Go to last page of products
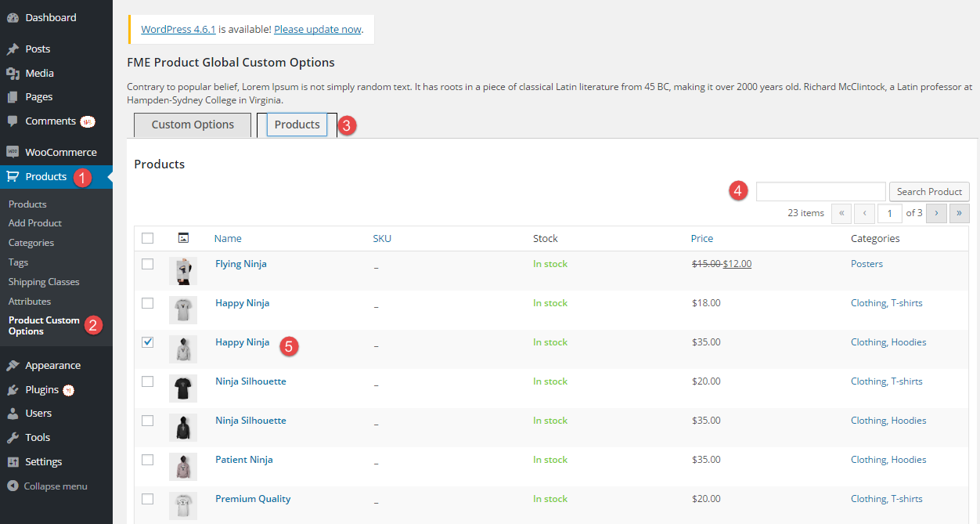The image size is (980, 524). [959, 213]
